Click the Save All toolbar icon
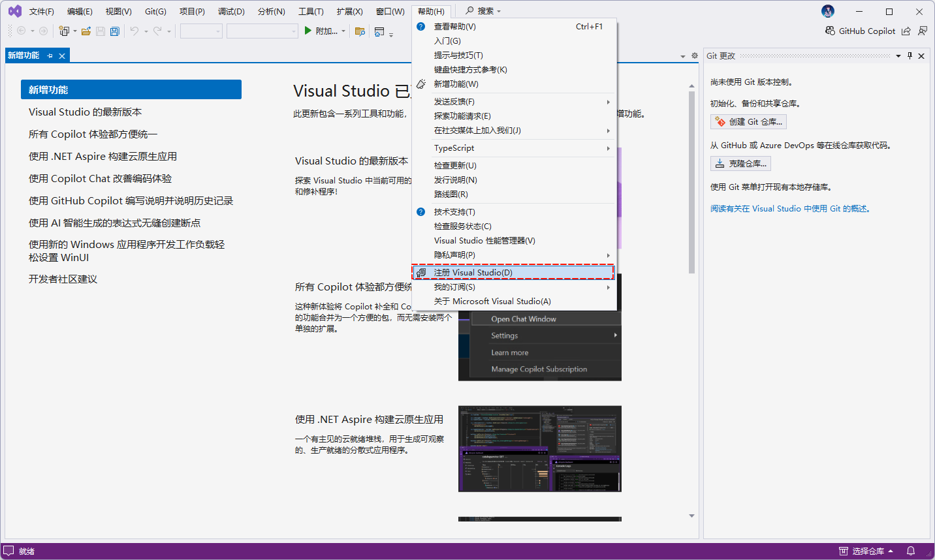The width and height of the screenshot is (935, 560). tap(115, 31)
